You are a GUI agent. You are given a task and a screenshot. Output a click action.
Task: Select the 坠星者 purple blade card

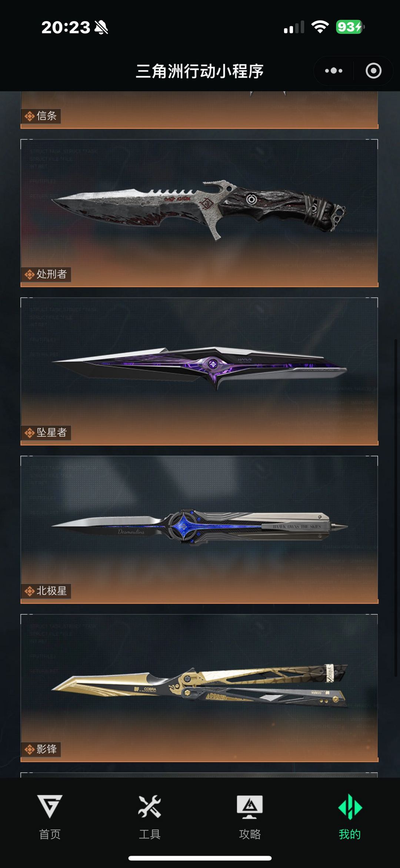pyautogui.click(x=199, y=371)
